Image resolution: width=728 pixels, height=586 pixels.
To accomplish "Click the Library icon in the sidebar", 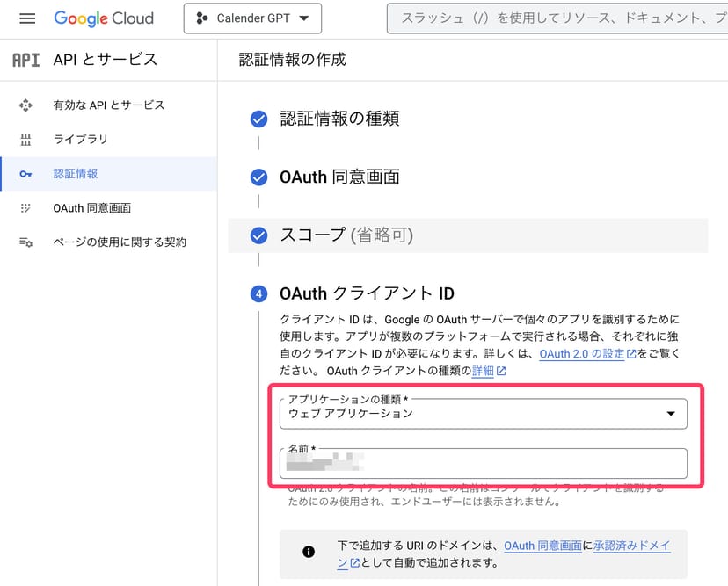I will tap(25, 140).
